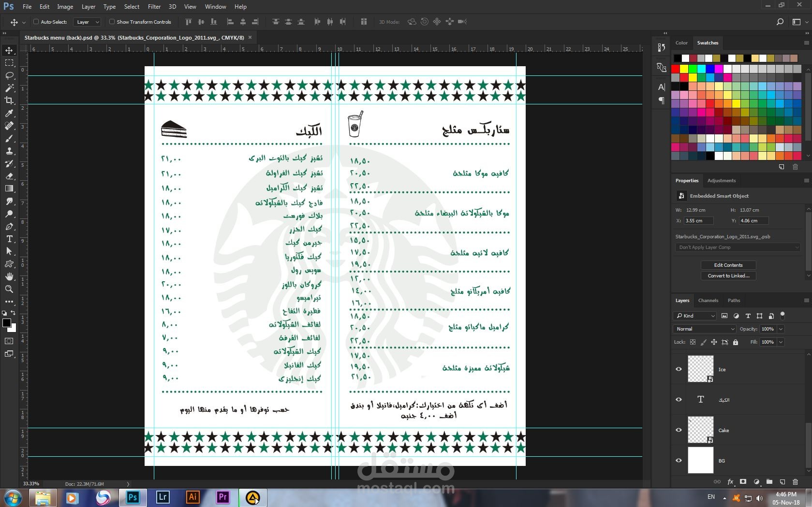Open the Opacity dropdown arrow
Viewport: 812px width, 507px height.
click(781, 329)
